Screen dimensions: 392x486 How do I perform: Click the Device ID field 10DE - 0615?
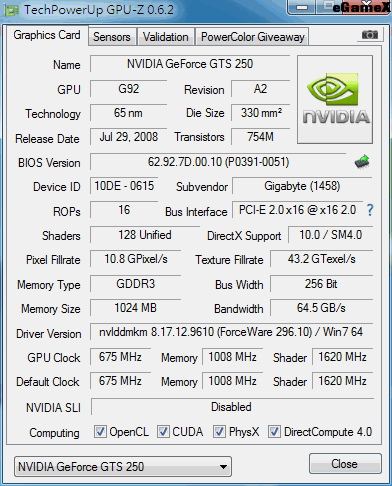(124, 186)
